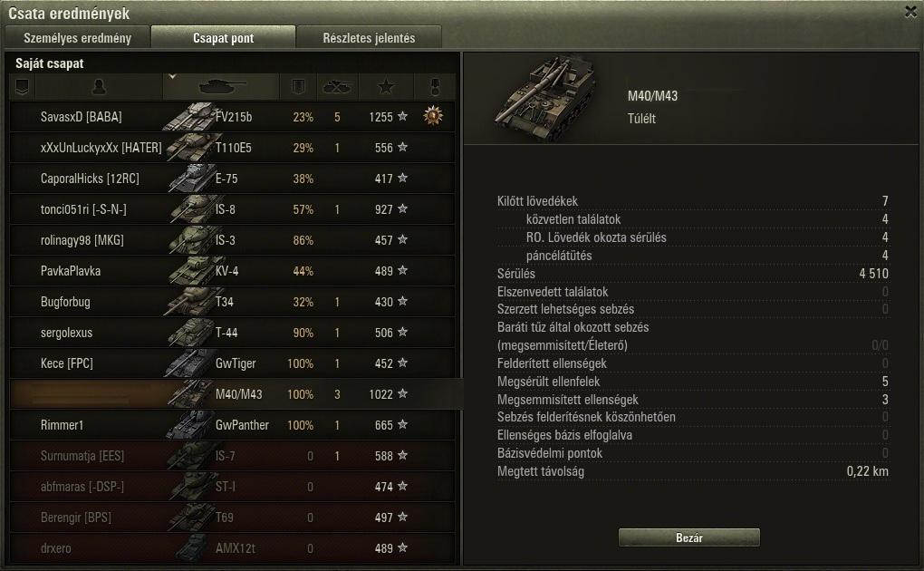Sort by health shield column icon
The height and width of the screenshot is (571, 924).
tap(298, 87)
